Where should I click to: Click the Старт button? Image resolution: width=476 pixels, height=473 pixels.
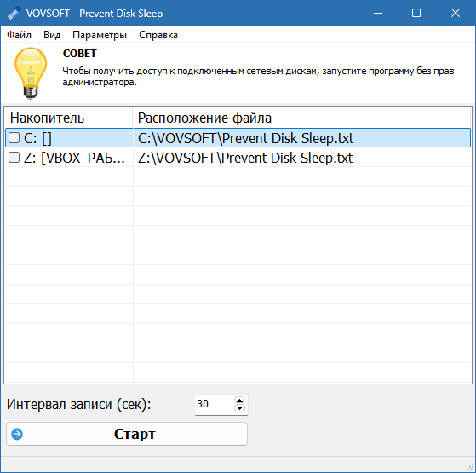127,434
